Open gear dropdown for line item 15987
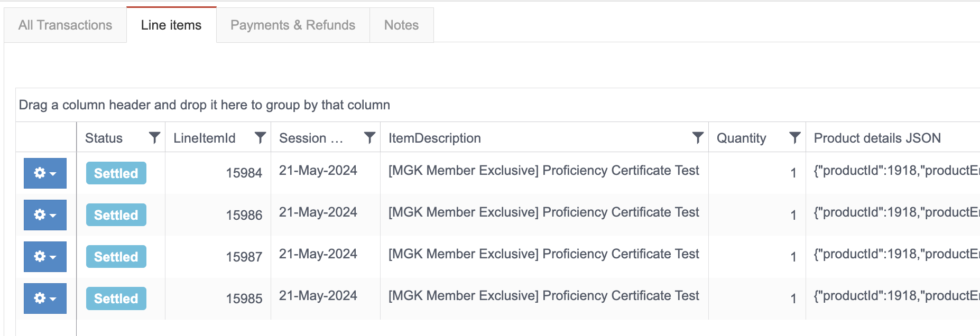 point(45,257)
